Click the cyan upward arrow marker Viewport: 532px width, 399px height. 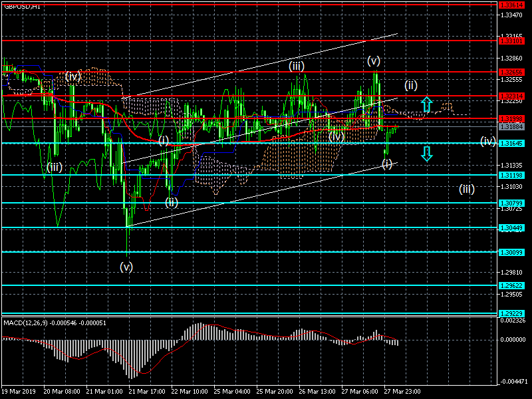pos(427,104)
